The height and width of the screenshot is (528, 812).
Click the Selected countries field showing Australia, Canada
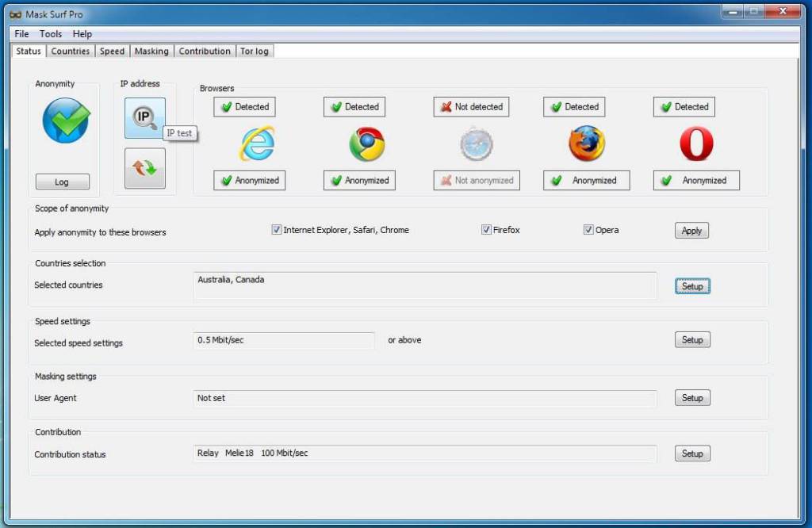(x=425, y=285)
